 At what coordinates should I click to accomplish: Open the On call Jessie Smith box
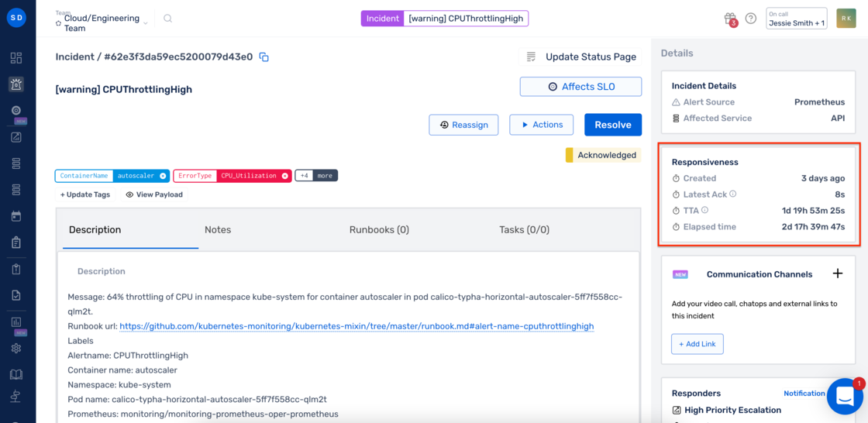pos(797,19)
